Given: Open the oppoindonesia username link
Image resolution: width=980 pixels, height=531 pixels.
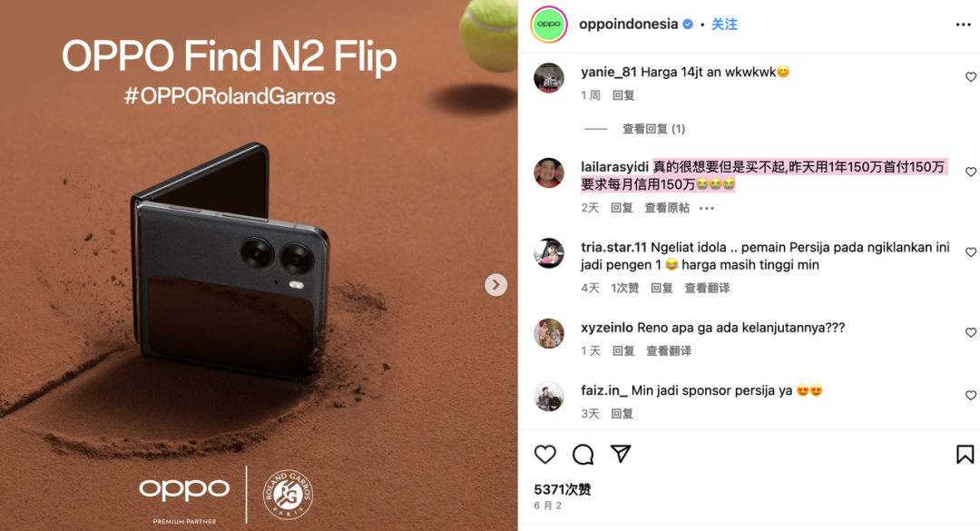Looking at the screenshot, I should (628, 25).
